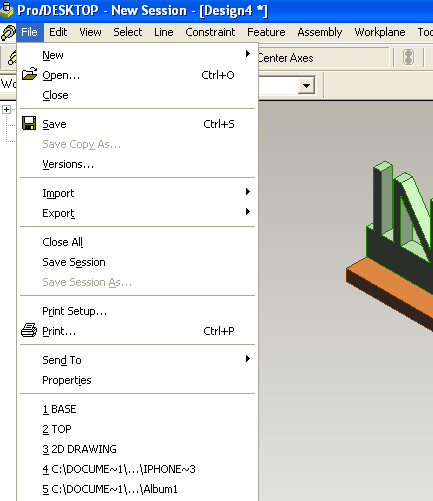This screenshot has height=501, width=433.
Task: Click the Pro/DESKTOP title bar app icon
Action: [x=7, y=9]
